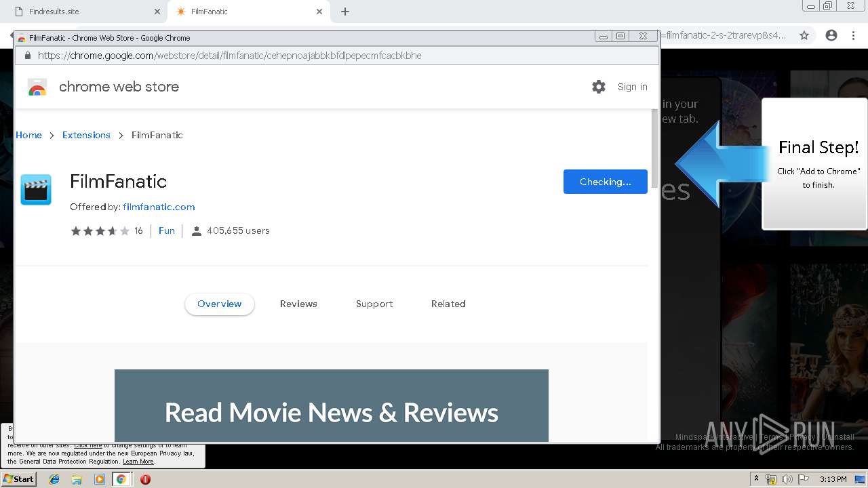The width and height of the screenshot is (868, 488).
Task: Open the Support tab
Action: [x=374, y=304]
